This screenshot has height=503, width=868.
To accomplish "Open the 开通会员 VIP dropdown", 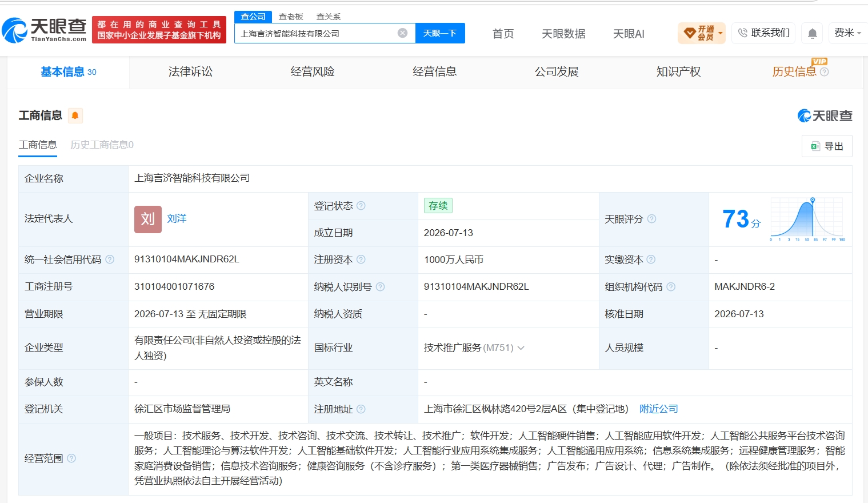I will tap(701, 33).
